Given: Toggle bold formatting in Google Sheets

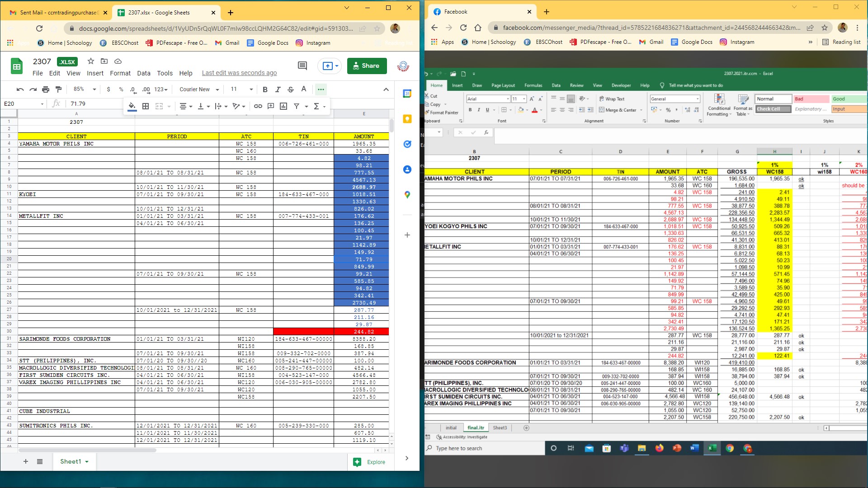Looking at the screenshot, I should coord(265,89).
